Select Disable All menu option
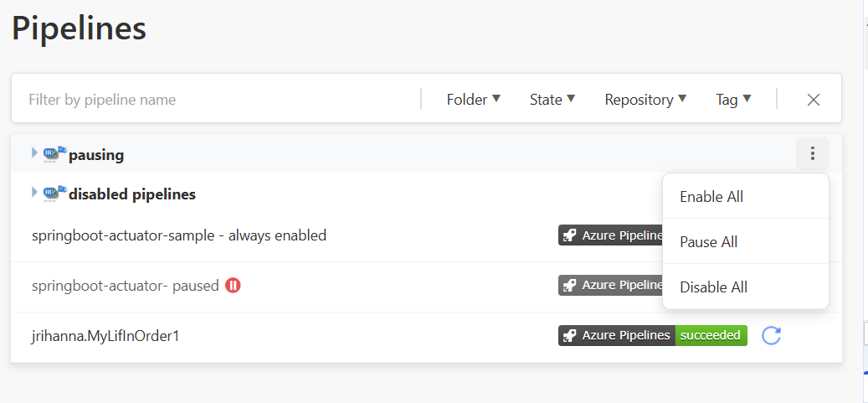The width and height of the screenshot is (868, 403). (714, 287)
